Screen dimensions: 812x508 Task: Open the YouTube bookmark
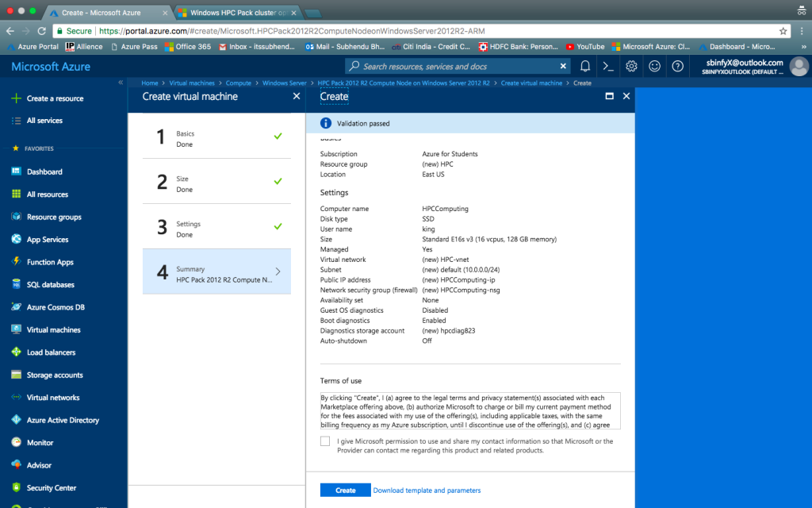(x=585, y=47)
